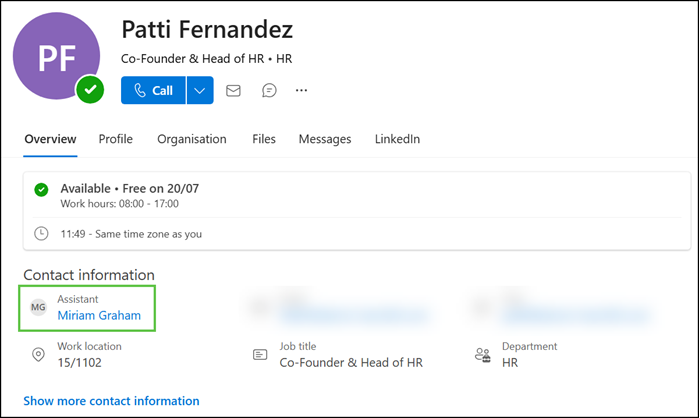Click the Department people icon

(x=483, y=355)
